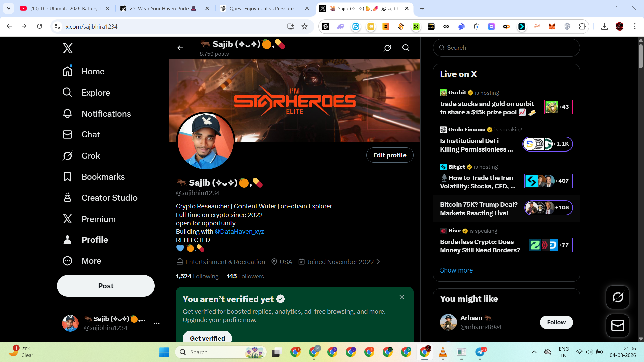Open the 1,524 Following list
This screenshot has width=644, height=362.
(197, 276)
